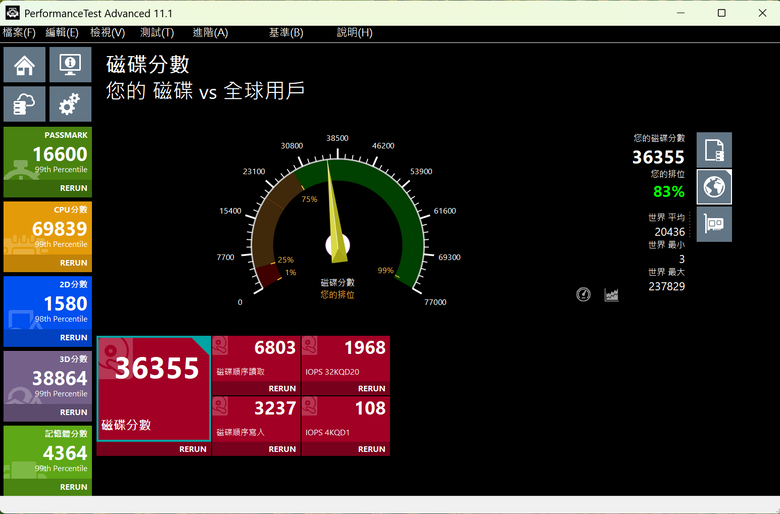Open the 基準(B) menu
This screenshot has width=780, height=514.
(286, 33)
